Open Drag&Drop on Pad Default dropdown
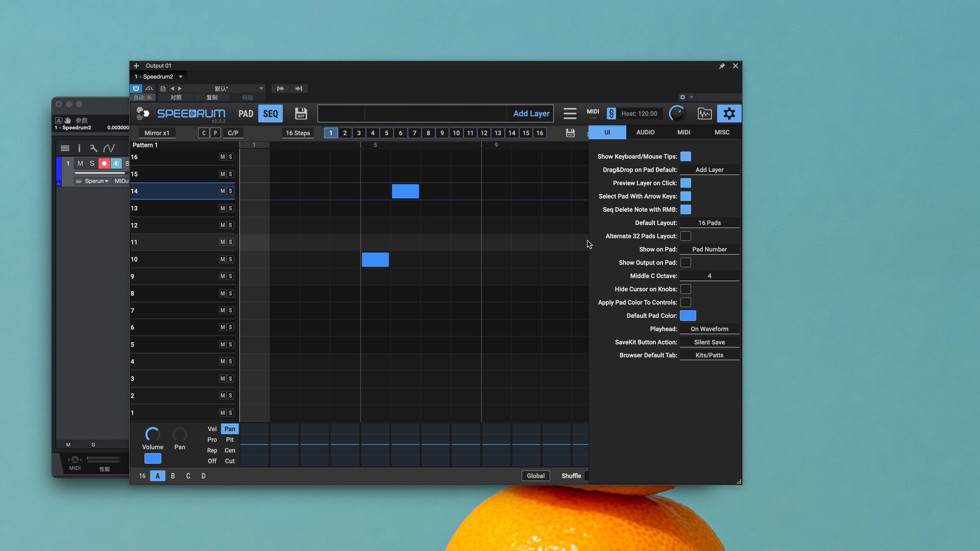The image size is (980, 551). [709, 170]
